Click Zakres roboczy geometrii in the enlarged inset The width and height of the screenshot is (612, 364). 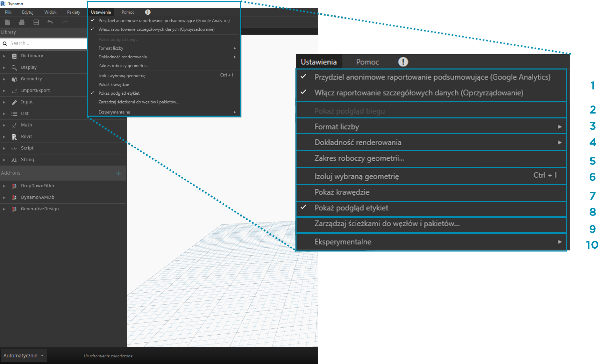(431, 159)
